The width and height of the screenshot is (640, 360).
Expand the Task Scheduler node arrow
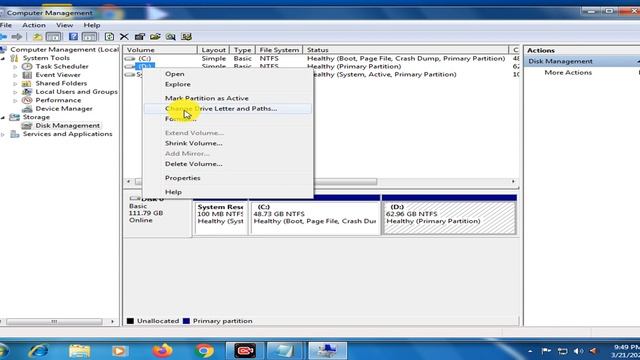coord(16,67)
